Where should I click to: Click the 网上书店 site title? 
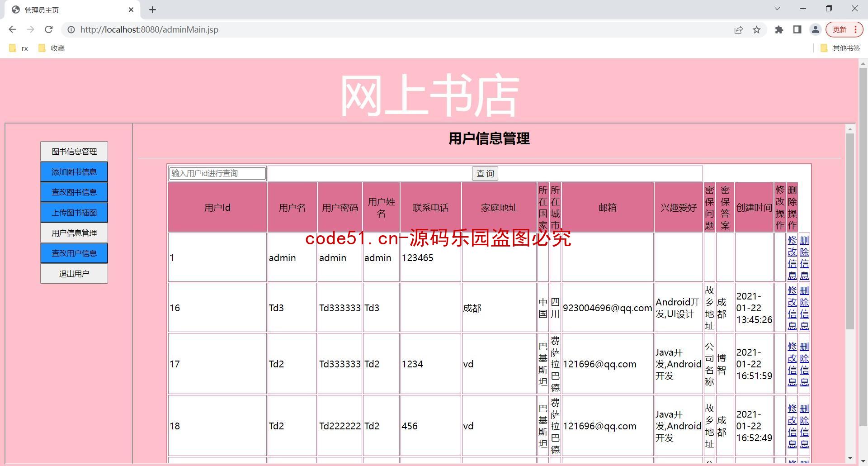(x=429, y=95)
